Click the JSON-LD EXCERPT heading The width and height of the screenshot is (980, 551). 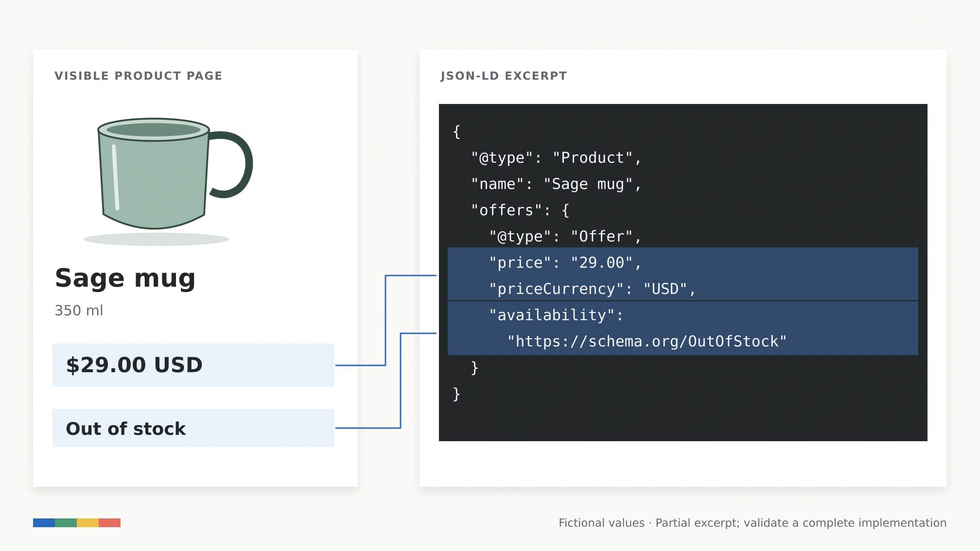[504, 76]
